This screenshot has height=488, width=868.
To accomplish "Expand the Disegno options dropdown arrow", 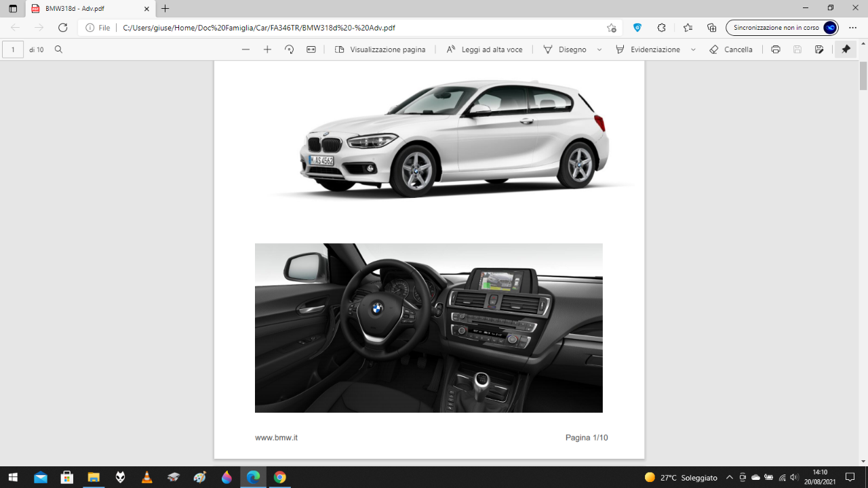I will (x=599, y=49).
